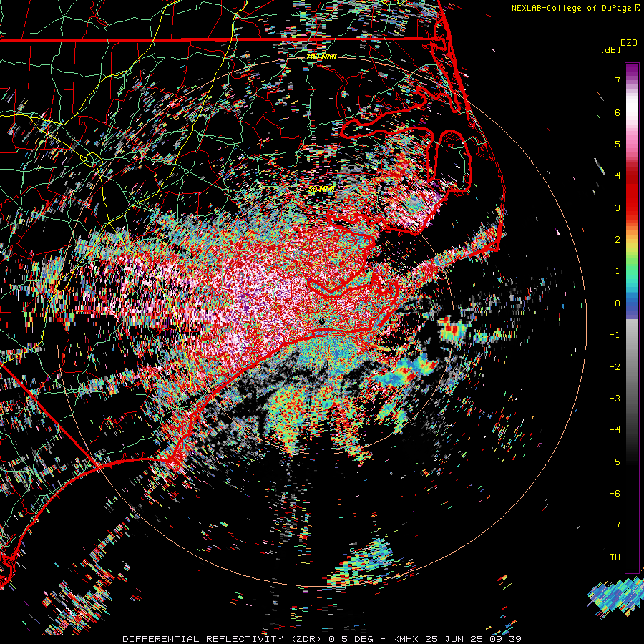The image size is (644, 644).
Task: Click the positive 7 dB scale label
Action: tap(618, 80)
